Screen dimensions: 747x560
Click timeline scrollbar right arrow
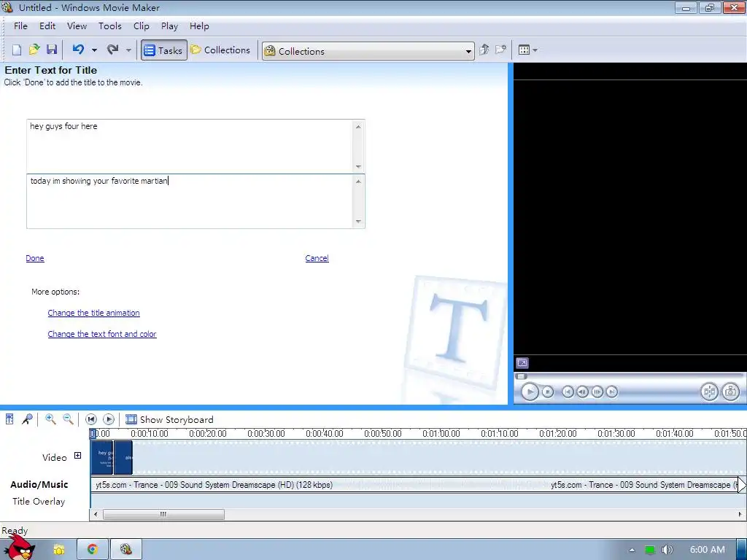pyautogui.click(x=740, y=514)
